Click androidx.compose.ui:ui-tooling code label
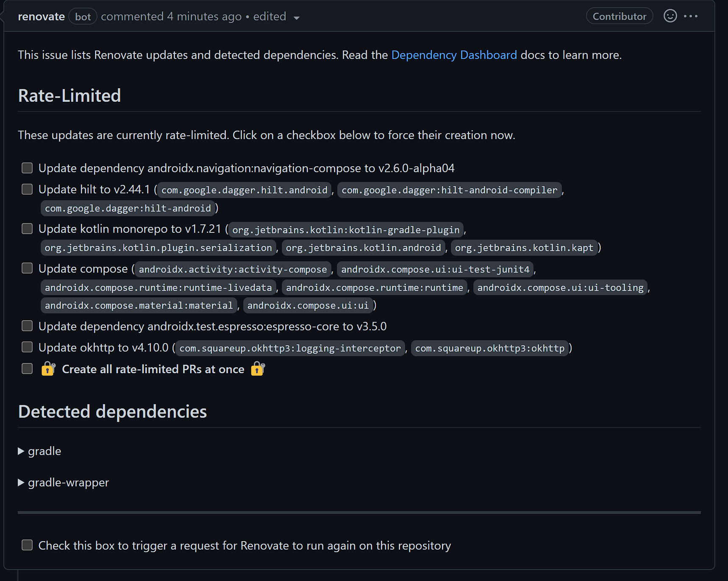728x581 pixels. (561, 288)
